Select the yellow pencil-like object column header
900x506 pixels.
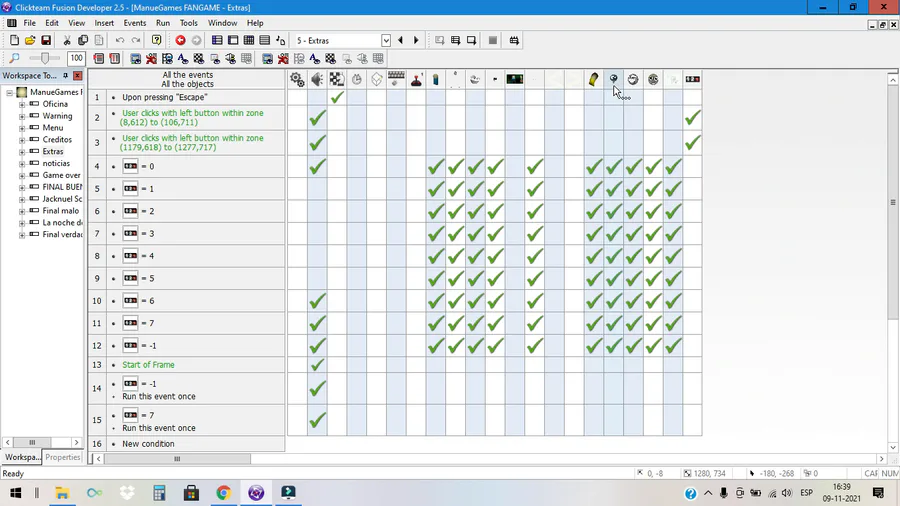(593, 79)
